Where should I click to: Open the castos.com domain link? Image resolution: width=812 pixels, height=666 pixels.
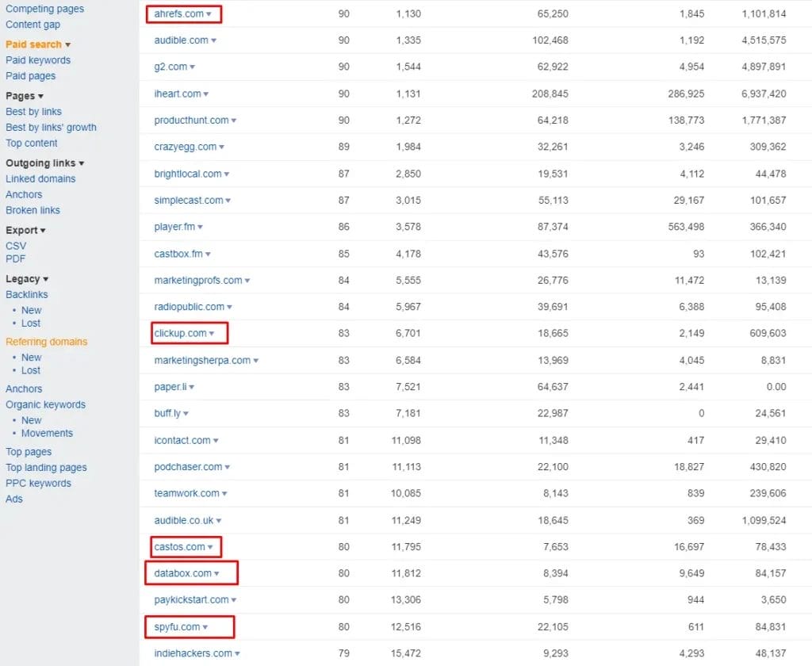click(x=179, y=547)
